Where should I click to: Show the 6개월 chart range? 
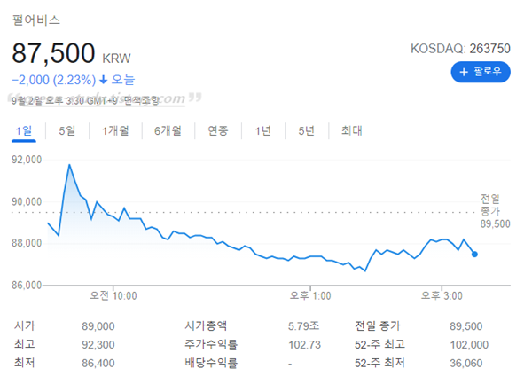pos(168,130)
